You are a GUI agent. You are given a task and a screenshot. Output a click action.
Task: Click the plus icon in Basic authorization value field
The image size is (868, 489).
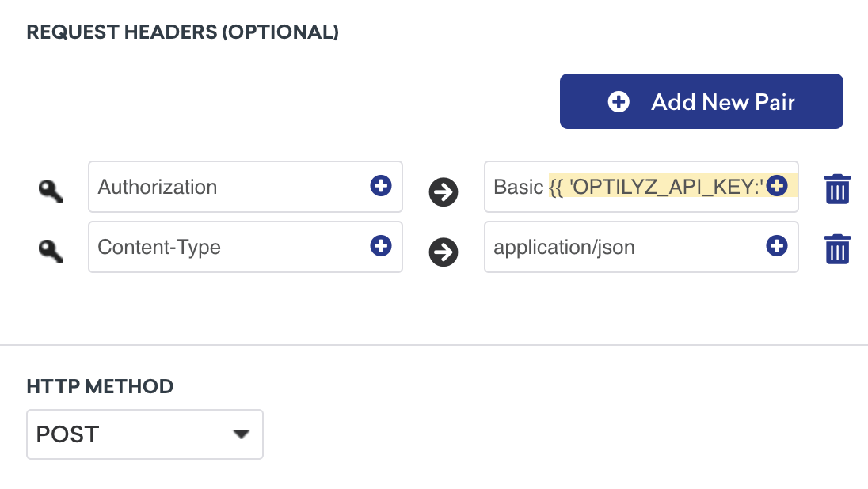775,187
